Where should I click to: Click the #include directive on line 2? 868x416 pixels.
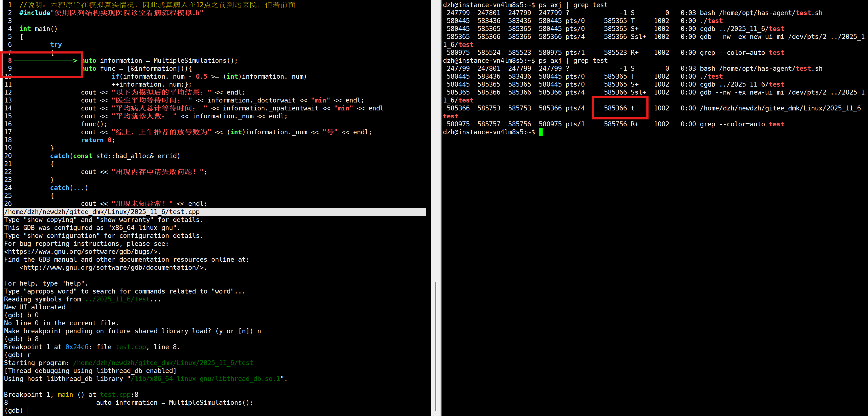point(35,13)
